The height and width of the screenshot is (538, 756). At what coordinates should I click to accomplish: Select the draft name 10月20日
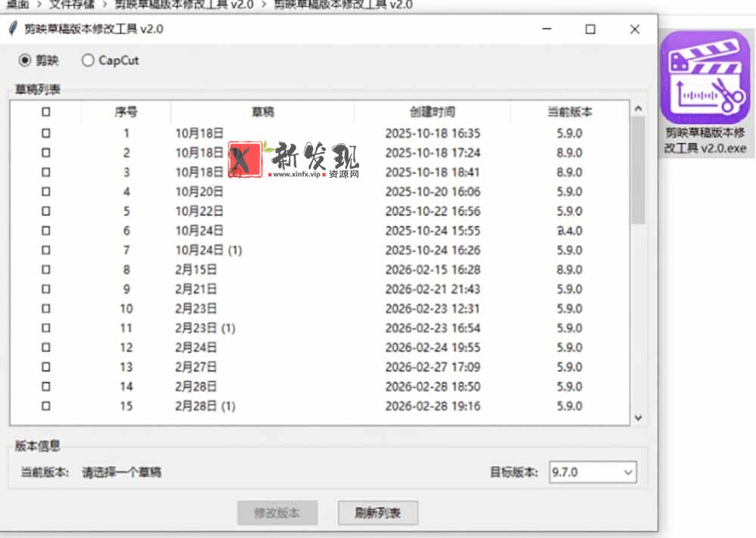199,191
